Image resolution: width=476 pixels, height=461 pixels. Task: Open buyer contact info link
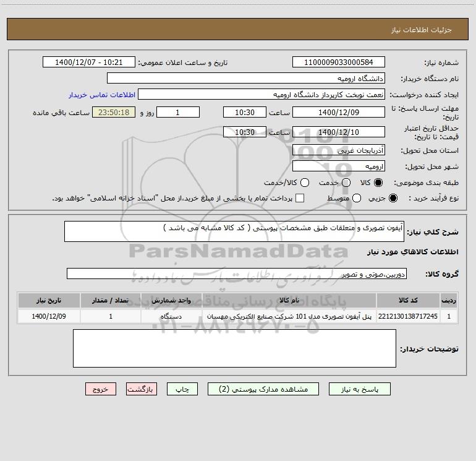click(x=102, y=95)
